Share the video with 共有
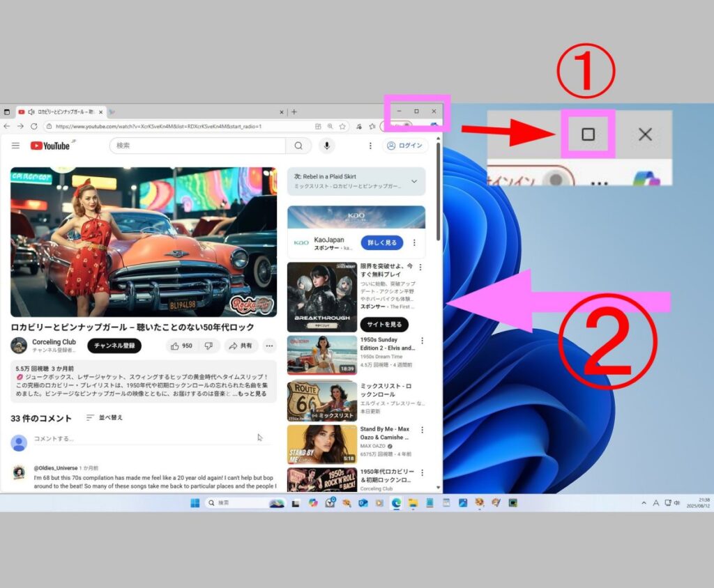The height and width of the screenshot is (588, 714). 241,346
